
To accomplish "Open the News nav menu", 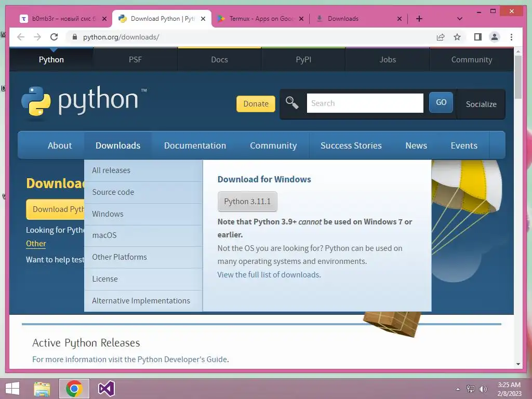I will 416,145.
